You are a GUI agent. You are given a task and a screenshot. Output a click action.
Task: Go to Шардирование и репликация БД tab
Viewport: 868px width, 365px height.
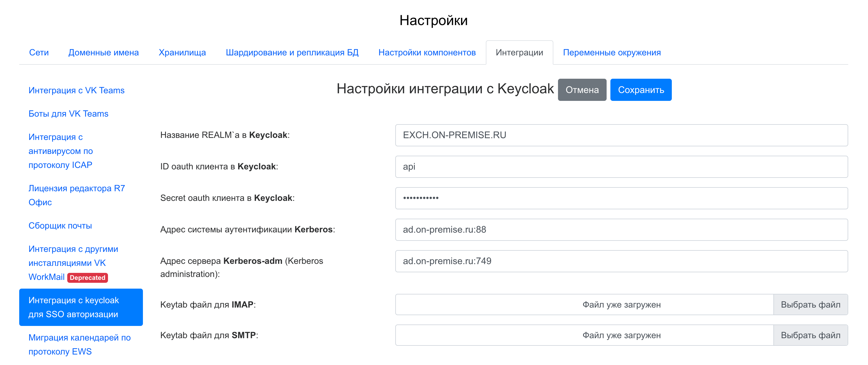[292, 53]
